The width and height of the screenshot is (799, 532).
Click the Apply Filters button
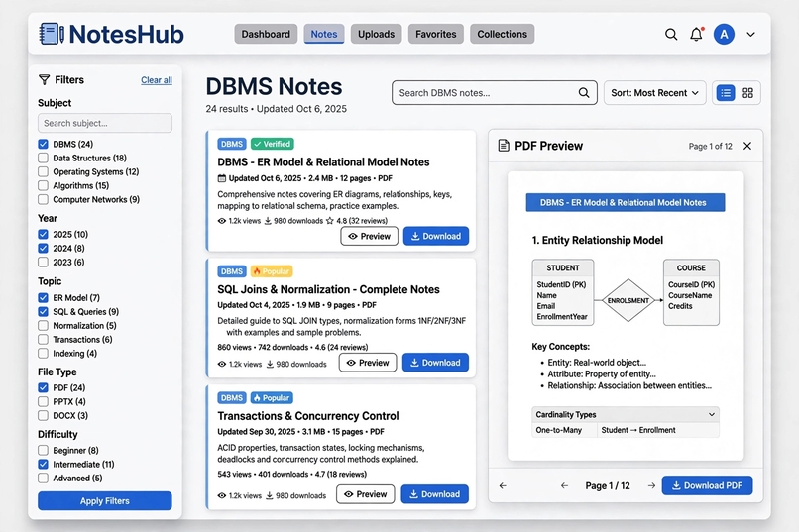click(x=105, y=501)
